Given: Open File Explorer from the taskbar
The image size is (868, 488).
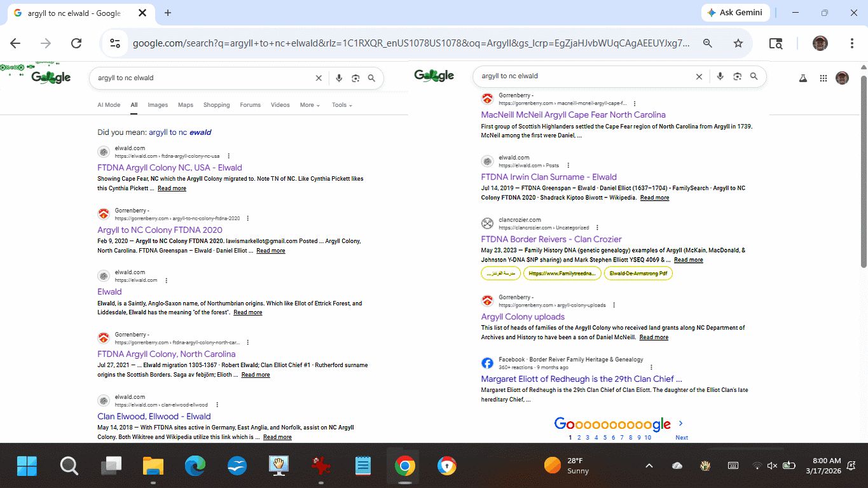Looking at the screenshot, I should point(153,466).
